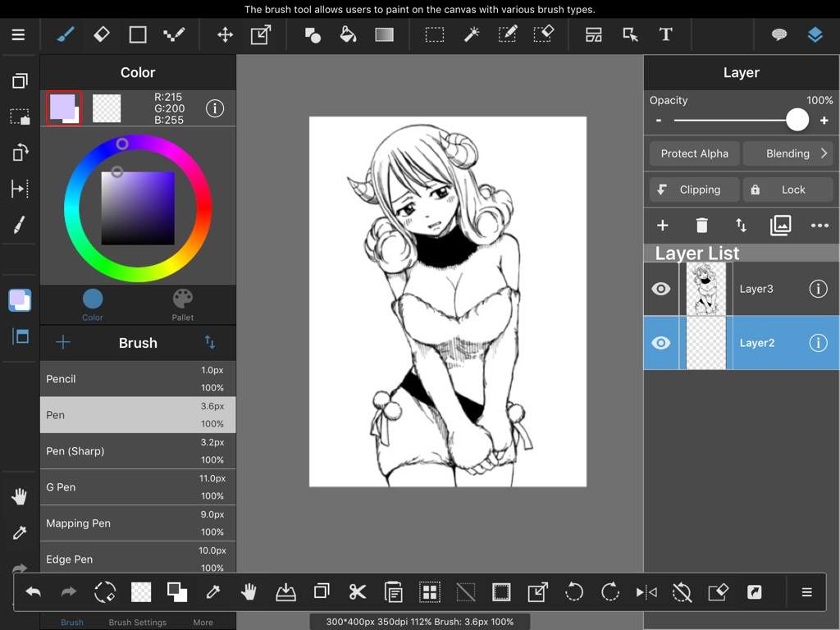Viewport: 840px width, 630px height.
Task: Click the Save download icon
Action: coord(285,592)
